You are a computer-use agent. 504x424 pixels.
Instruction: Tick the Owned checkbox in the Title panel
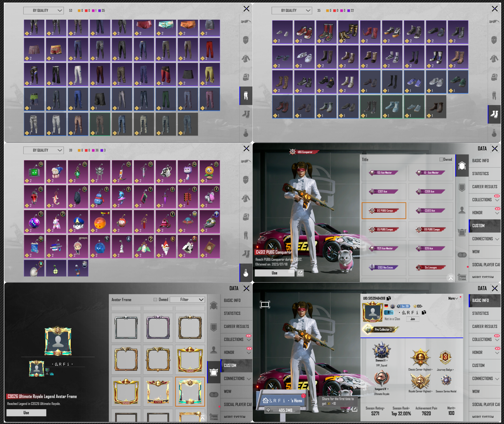pos(441,159)
